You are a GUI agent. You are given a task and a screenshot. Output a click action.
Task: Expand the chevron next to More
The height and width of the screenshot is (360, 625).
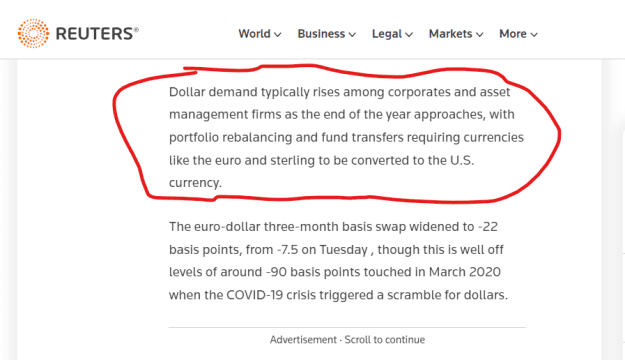point(534,35)
